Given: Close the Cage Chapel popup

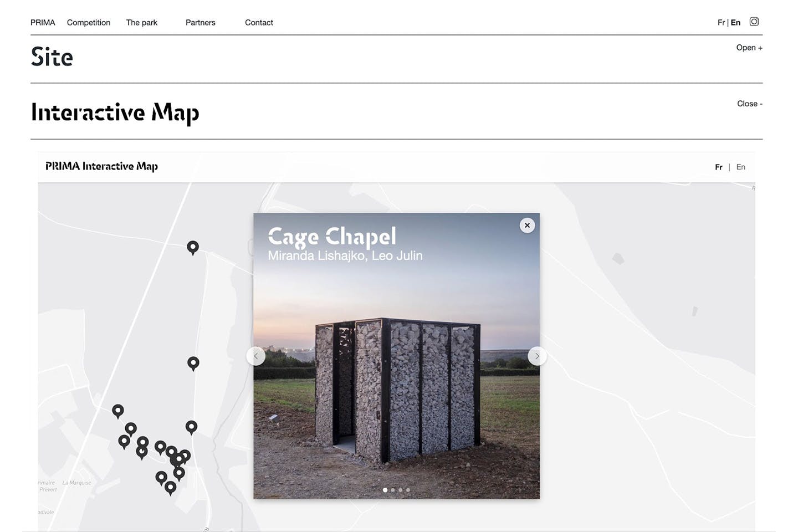Looking at the screenshot, I should click(x=526, y=225).
